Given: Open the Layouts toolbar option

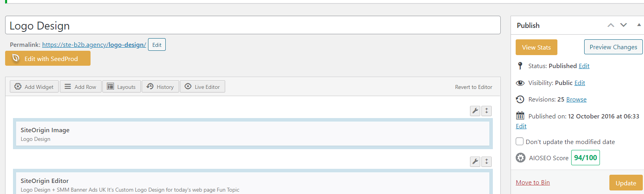Looking at the screenshot, I should (122, 87).
